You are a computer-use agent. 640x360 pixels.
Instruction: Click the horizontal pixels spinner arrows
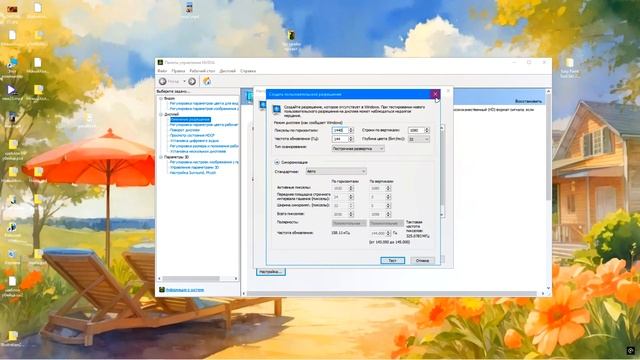coord(351,130)
